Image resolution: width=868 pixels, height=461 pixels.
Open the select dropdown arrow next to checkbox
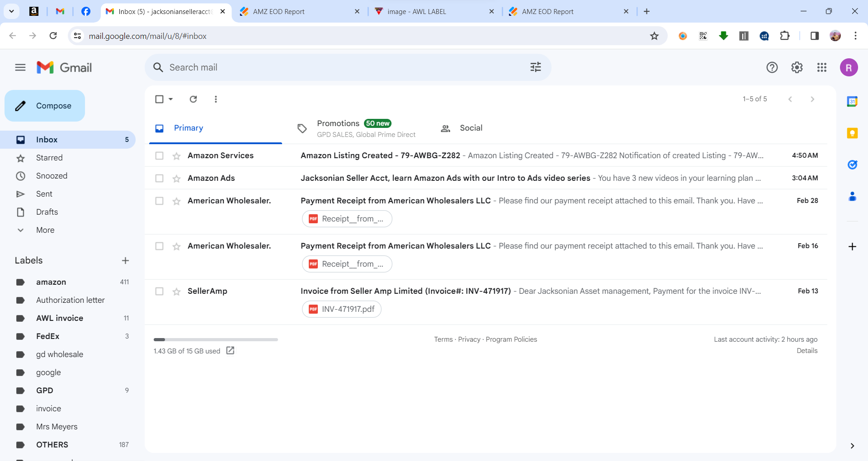[170, 99]
